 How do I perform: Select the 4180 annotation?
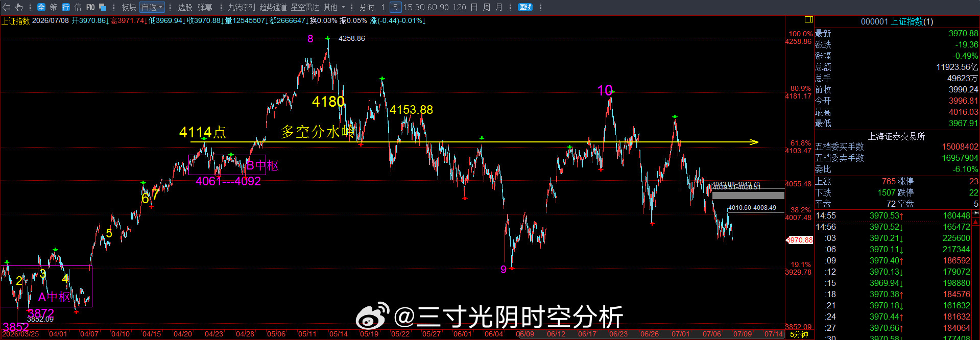(x=328, y=102)
